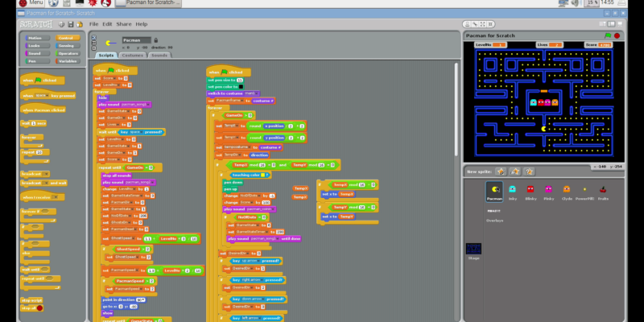Open the Share menu
Image resolution: width=644 pixels, height=322 pixels.
(124, 24)
